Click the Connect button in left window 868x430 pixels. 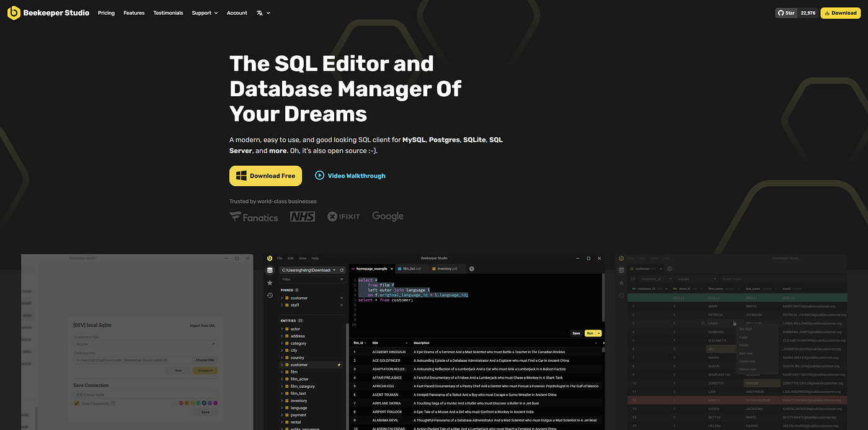[205, 370]
